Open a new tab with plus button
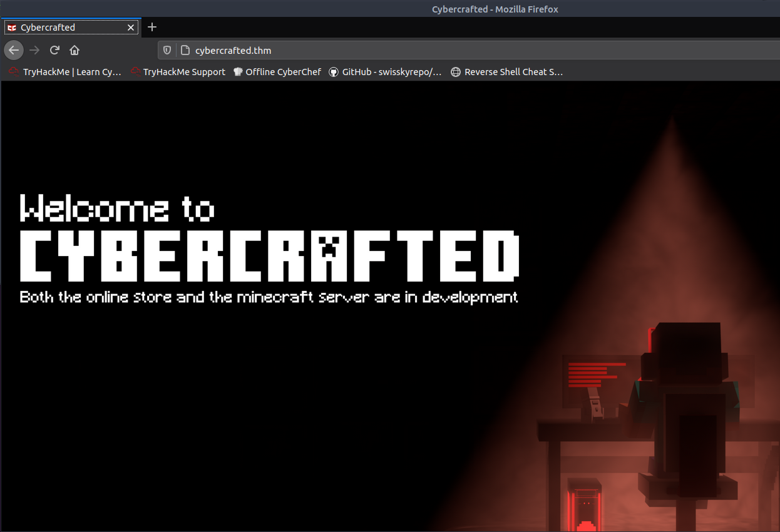This screenshot has height=532, width=780. point(152,27)
